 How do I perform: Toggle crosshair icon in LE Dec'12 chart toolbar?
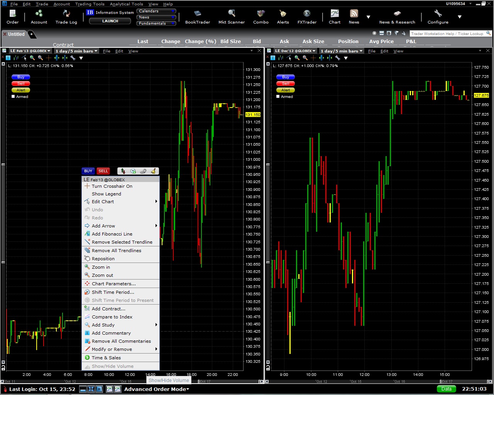click(x=313, y=58)
